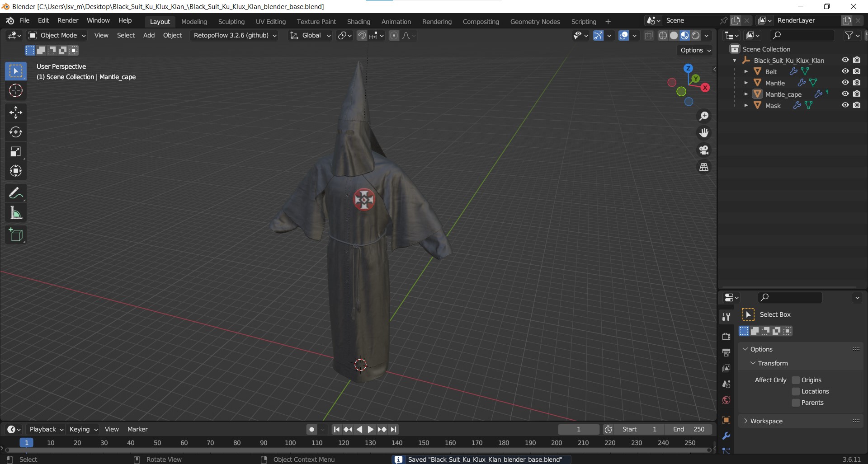Check the Origins checkbox
Viewport: 868px width, 464px height.
point(796,380)
